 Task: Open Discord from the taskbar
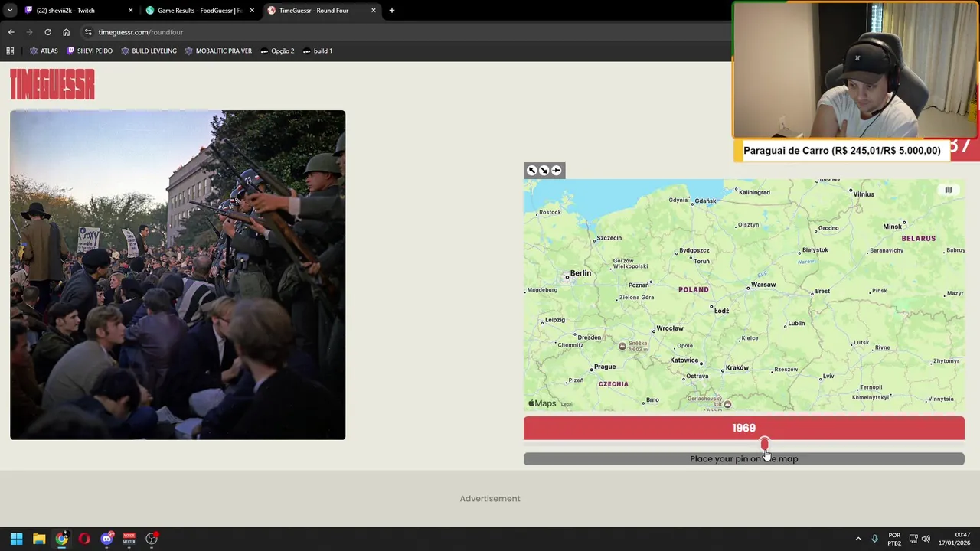[106, 539]
